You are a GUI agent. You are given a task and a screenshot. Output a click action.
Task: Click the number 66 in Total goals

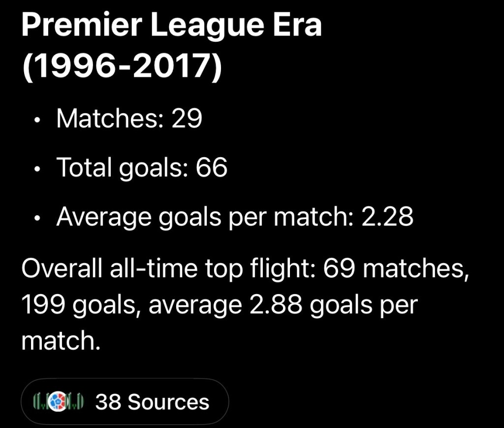pos(212,167)
